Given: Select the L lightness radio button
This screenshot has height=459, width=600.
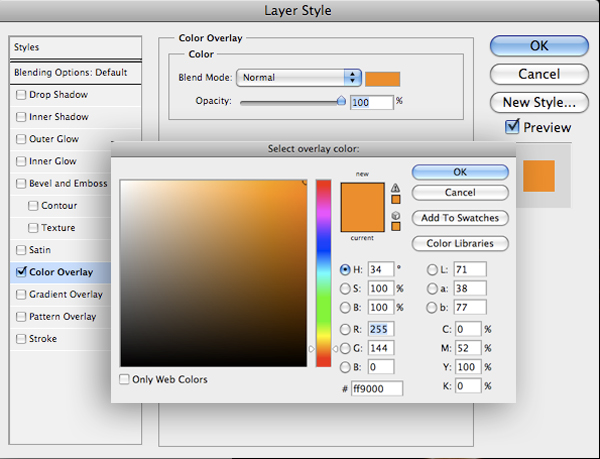Looking at the screenshot, I should [432, 270].
